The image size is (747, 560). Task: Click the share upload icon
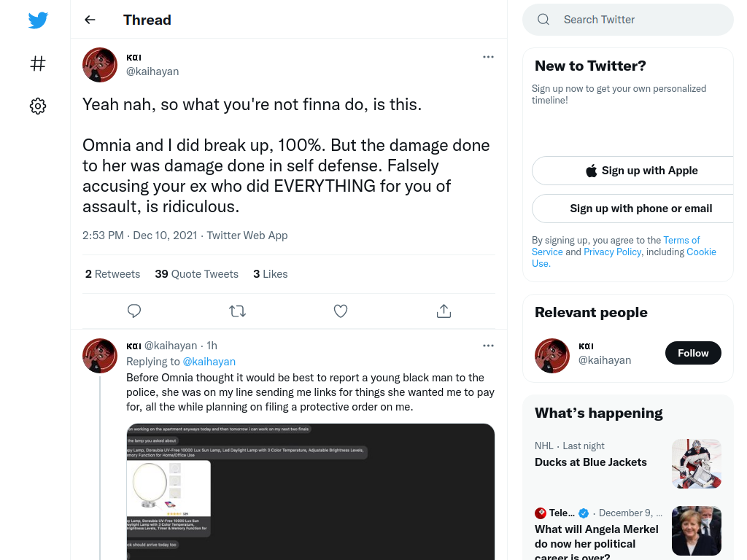pyautogui.click(x=444, y=311)
